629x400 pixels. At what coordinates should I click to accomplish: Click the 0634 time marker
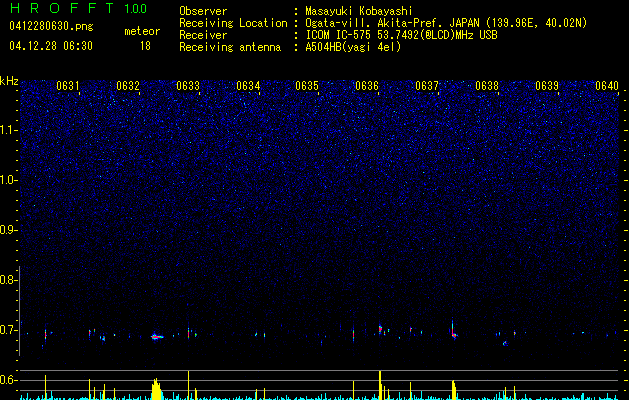tap(248, 86)
